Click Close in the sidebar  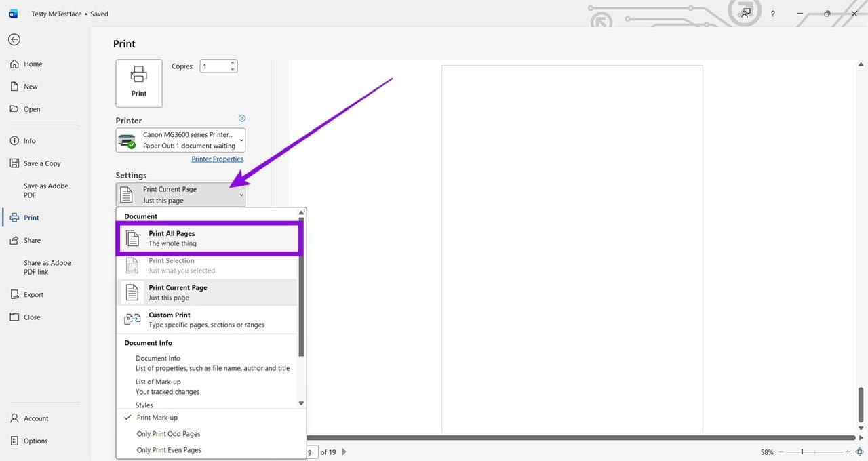[25, 317]
